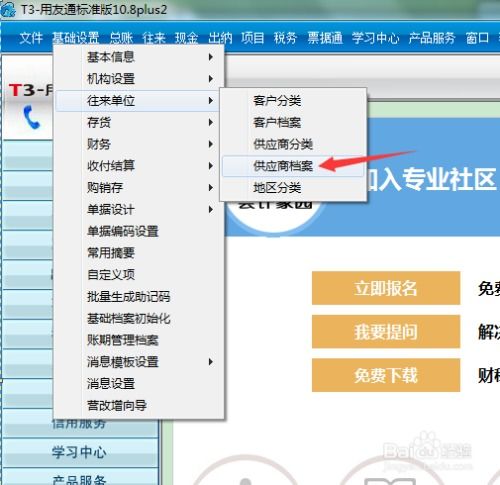Screen dimensions: 500x485
Task: Click the T3 app icon in title bar
Action: tap(8, 9)
